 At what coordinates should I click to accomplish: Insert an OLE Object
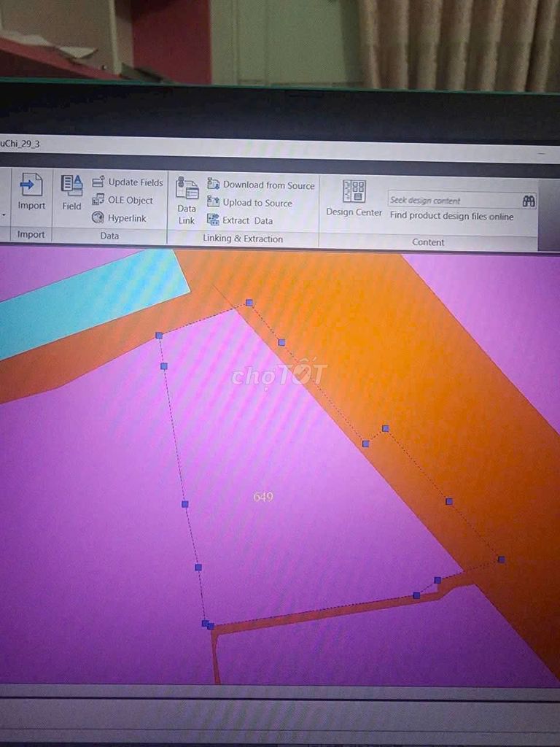tap(98, 200)
